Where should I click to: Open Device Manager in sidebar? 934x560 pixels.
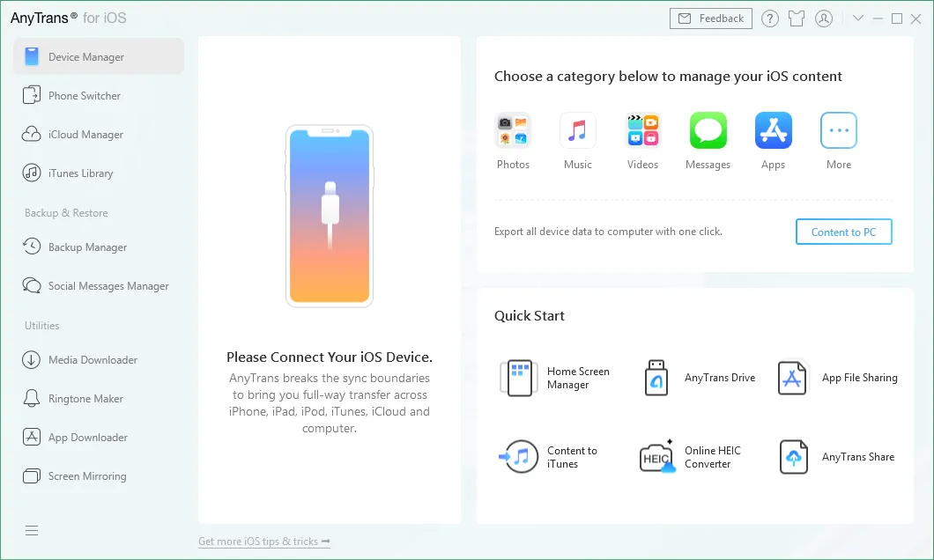pos(99,56)
